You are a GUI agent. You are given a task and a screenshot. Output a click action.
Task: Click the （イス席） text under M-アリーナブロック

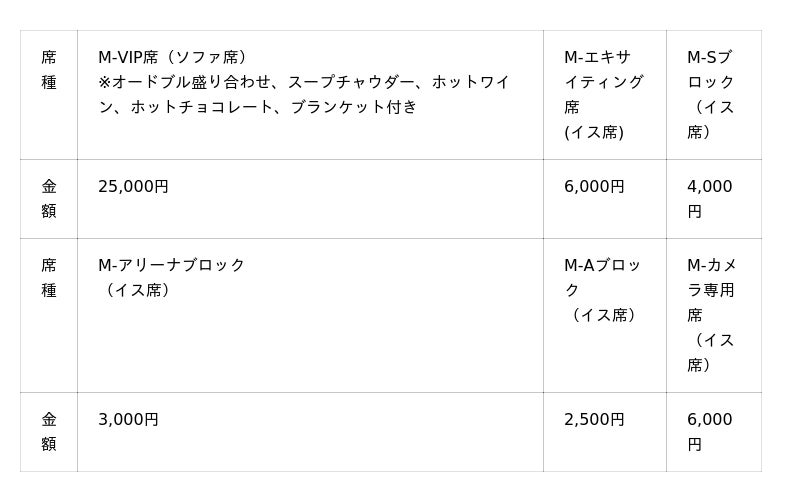138,290
